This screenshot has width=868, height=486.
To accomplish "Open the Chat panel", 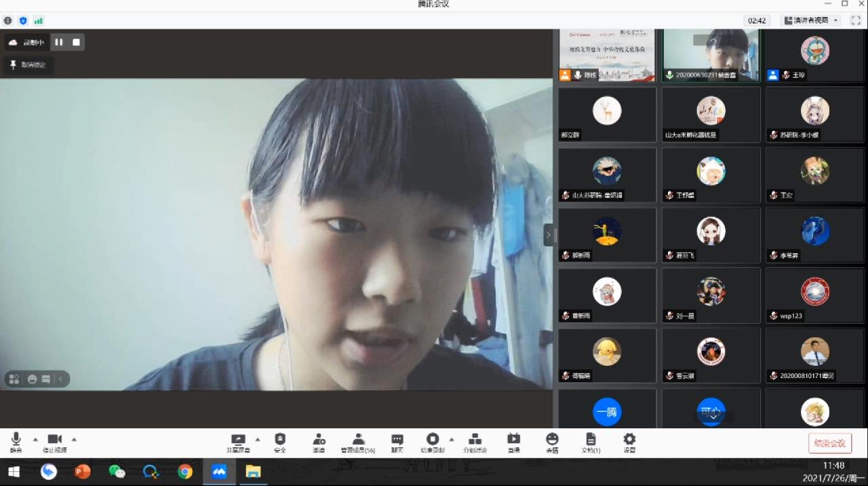I will click(397, 442).
